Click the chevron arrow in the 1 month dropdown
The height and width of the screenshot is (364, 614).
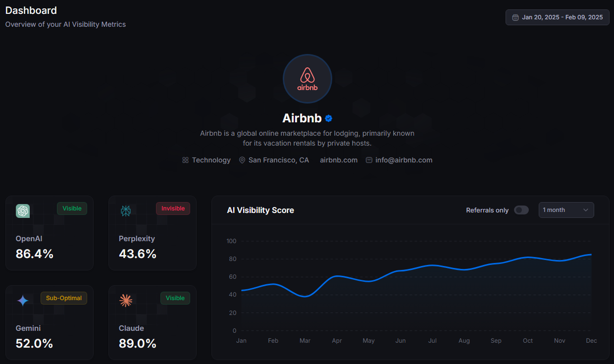(586, 210)
